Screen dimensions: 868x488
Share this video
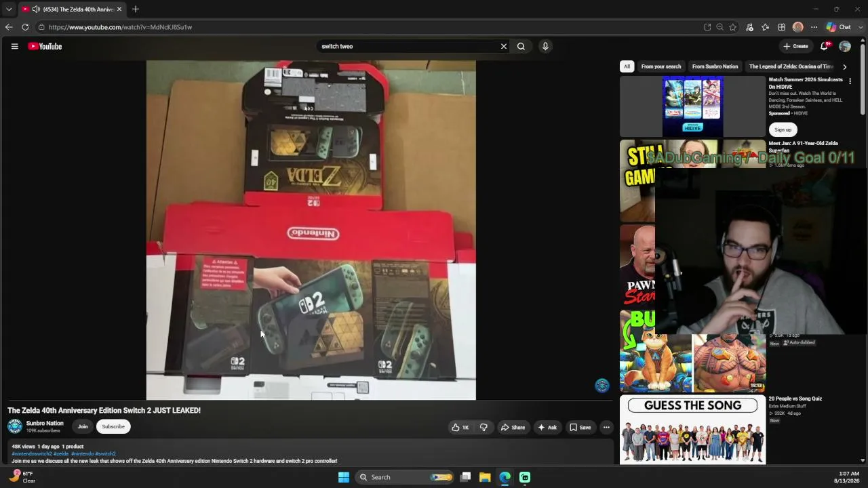click(513, 427)
